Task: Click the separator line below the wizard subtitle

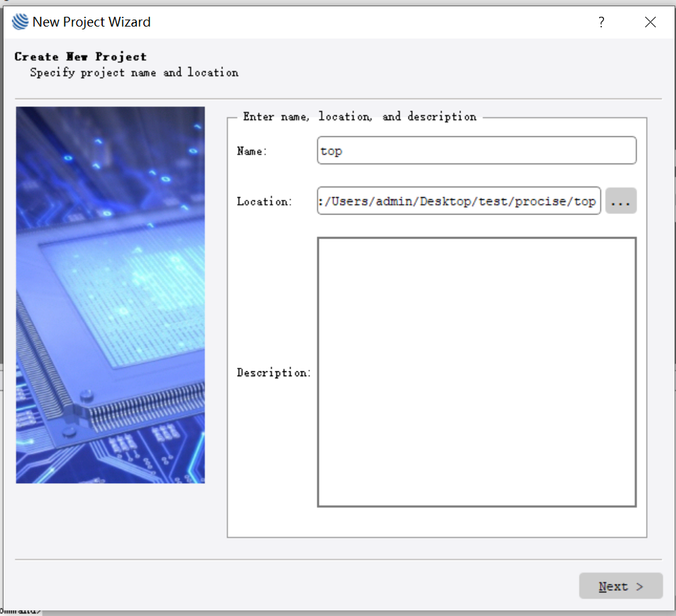Action: click(x=338, y=99)
